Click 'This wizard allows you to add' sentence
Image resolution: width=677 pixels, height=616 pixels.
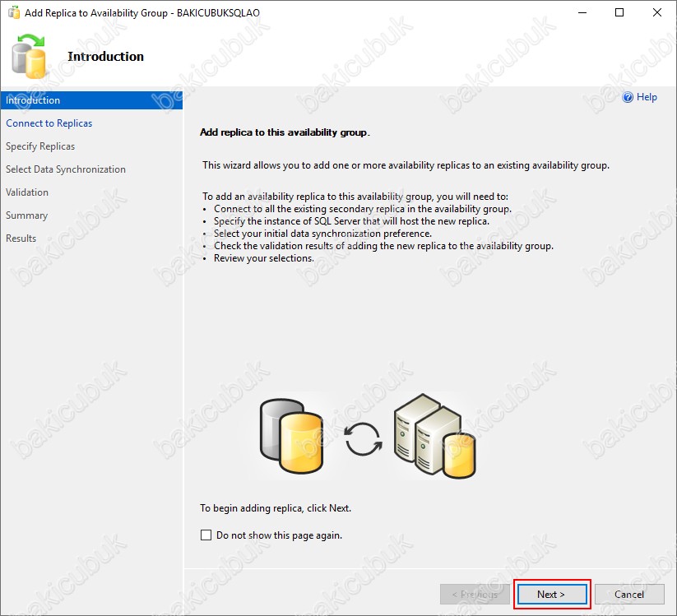coord(406,165)
